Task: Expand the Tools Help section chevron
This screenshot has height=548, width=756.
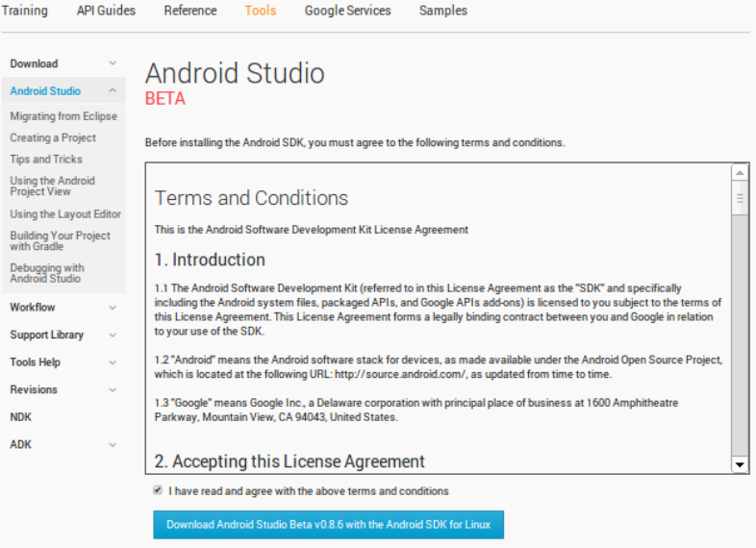Action: click(113, 362)
